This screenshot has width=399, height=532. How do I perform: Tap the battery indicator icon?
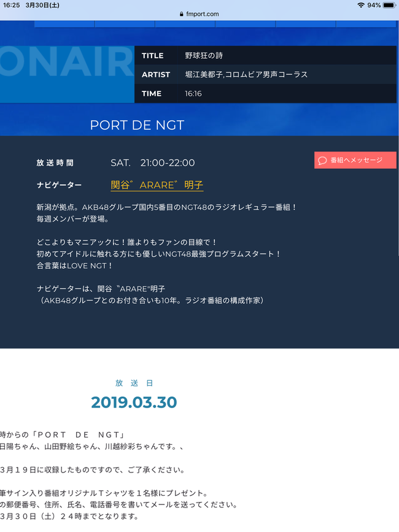(x=389, y=5)
